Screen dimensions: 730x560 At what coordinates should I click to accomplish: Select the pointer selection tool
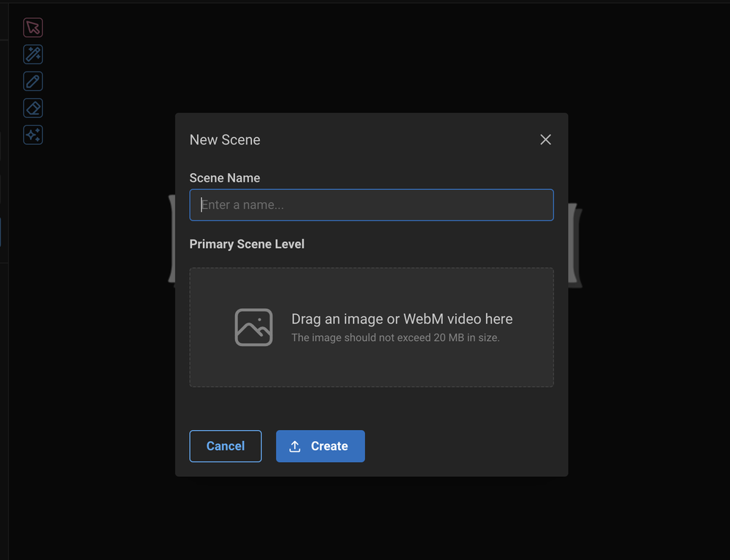coord(33,28)
